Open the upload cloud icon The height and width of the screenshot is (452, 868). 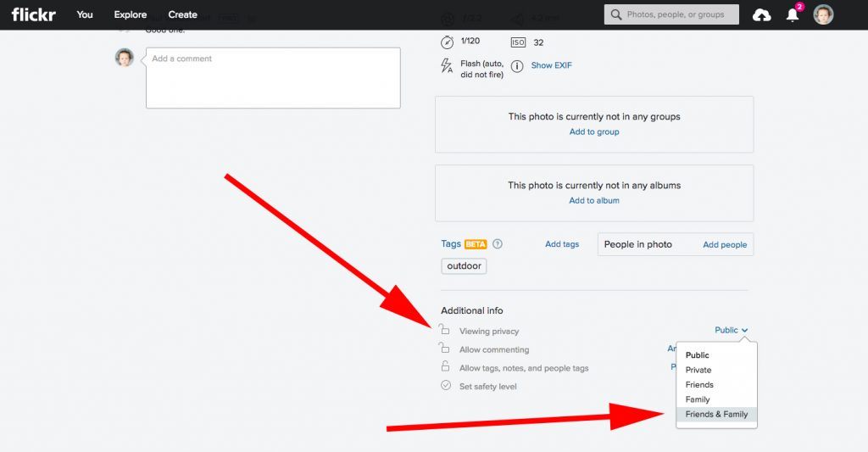click(x=761, y=14)
